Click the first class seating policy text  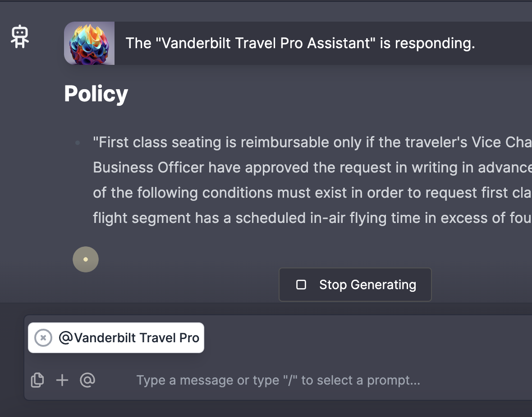click(x=312, y=180)
